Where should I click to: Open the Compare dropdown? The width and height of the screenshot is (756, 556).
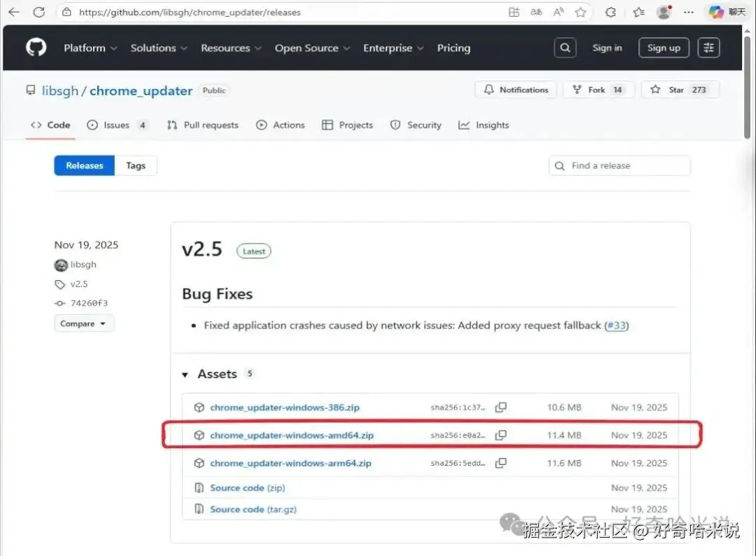84,324
